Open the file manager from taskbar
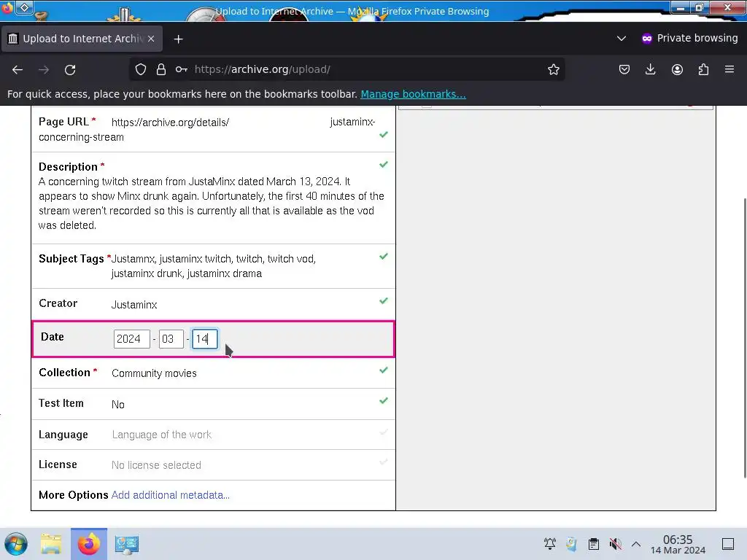Viewport: 747px width, 560px height. pos(51,544)
